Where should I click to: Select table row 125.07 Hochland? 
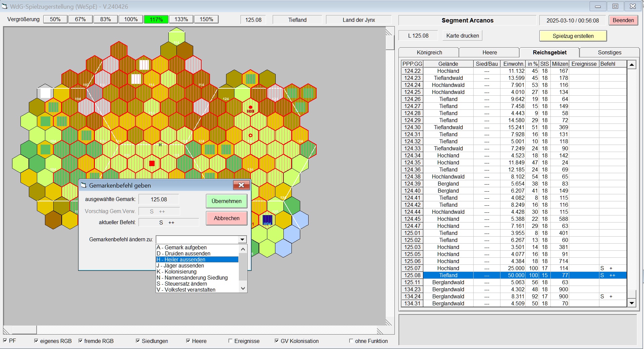(514, 268)
